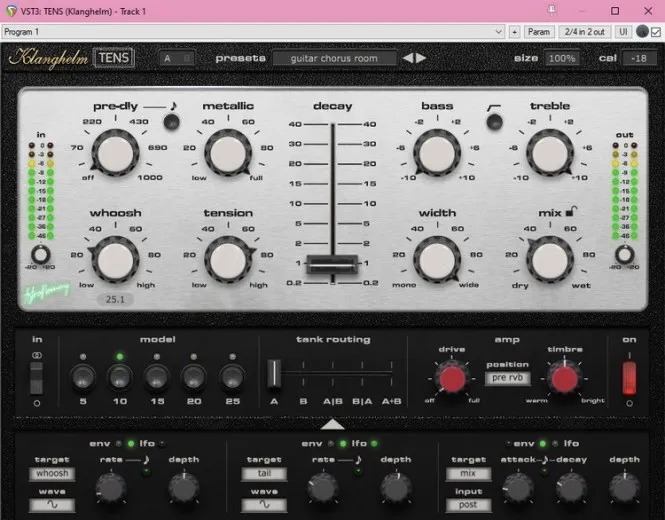
Task: Go to the previous preset arrow
Action: tap(408, 58)
